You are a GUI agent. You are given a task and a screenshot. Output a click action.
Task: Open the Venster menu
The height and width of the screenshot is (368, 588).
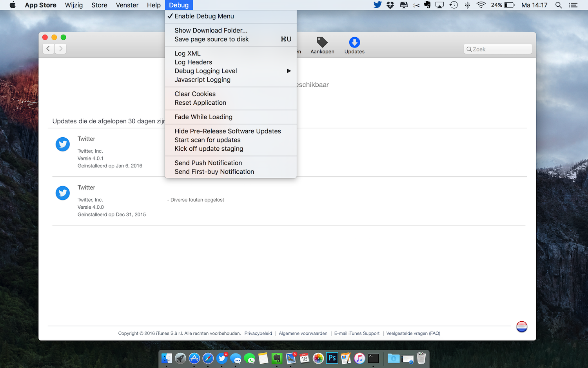click(x=127, y=5)
